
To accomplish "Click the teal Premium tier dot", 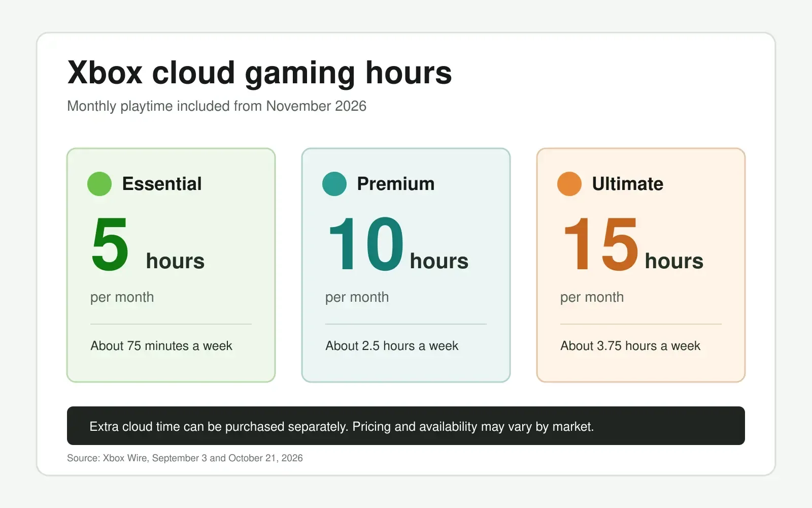I will point(334,184).
